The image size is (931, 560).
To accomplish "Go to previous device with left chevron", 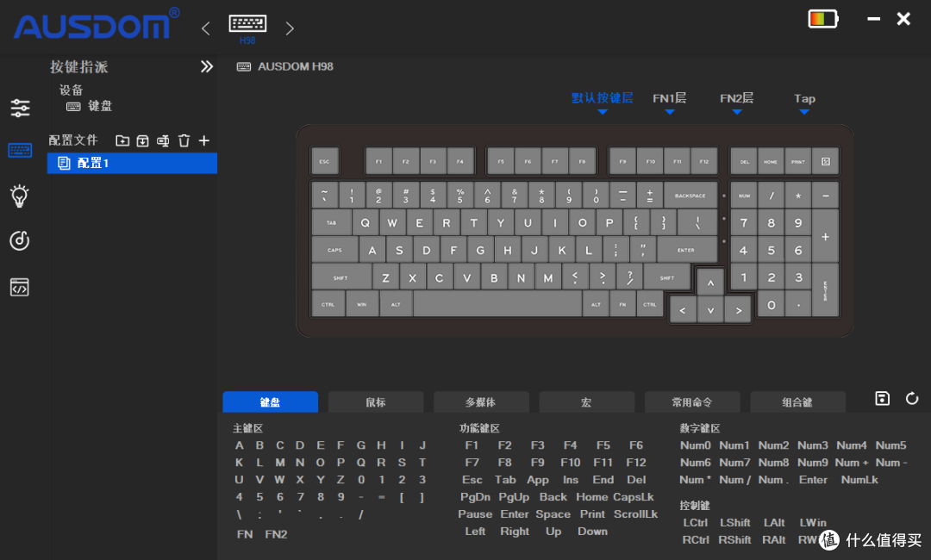I will pyautogui.click(x=205, y=28).
